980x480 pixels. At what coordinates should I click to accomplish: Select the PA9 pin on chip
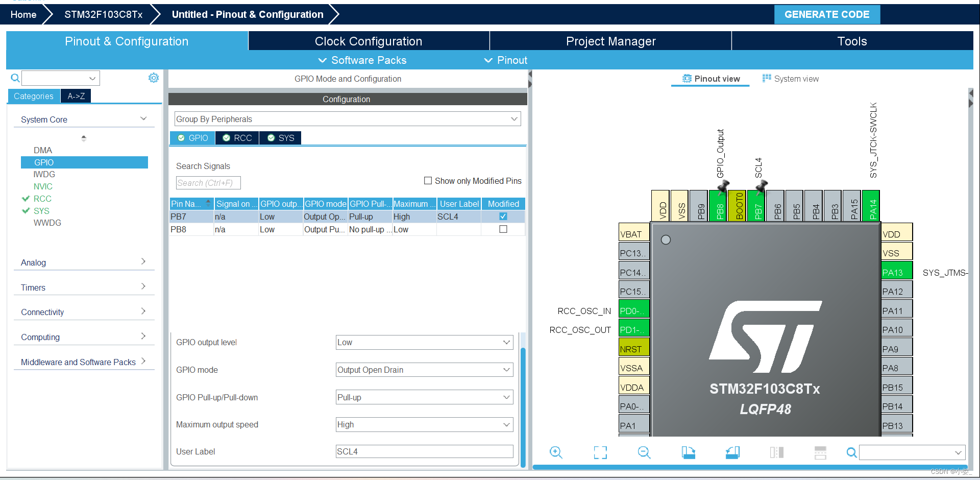click(x=897, y=347)
